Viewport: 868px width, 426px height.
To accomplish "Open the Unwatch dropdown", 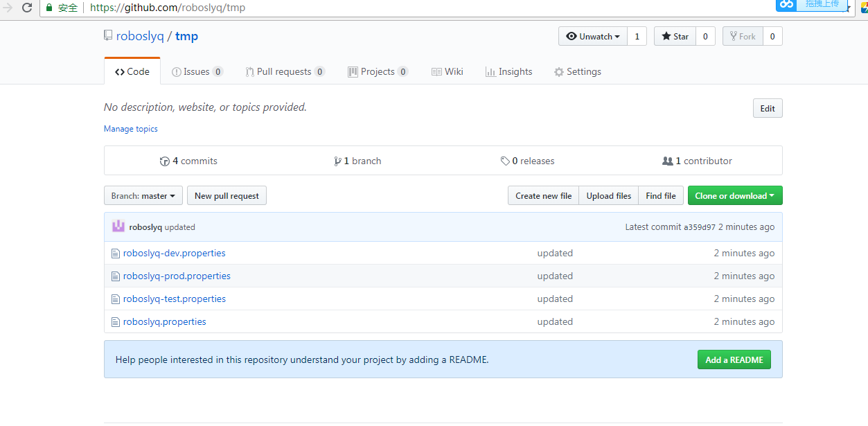I will (x=593, y=37).
